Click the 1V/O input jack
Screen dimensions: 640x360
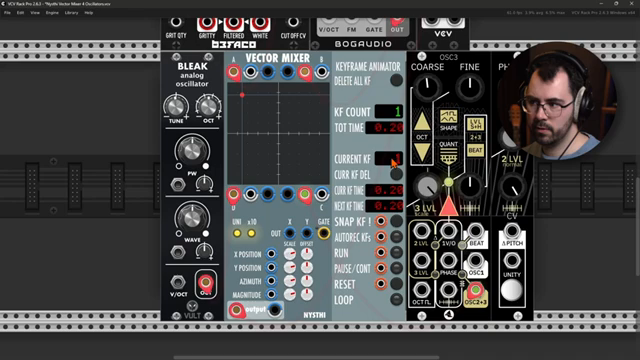(448, 231)
